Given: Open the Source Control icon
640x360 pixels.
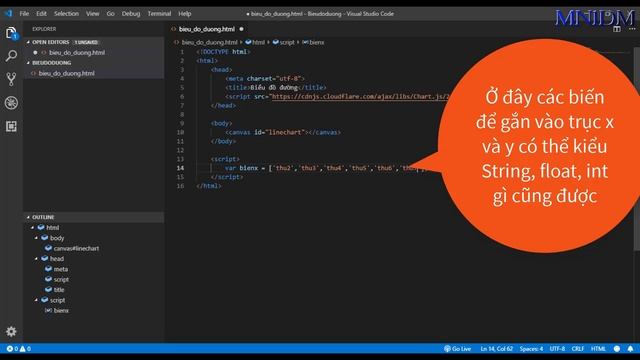Looking at the screenshot, I should pyautogui.click(x=11, y=79).
